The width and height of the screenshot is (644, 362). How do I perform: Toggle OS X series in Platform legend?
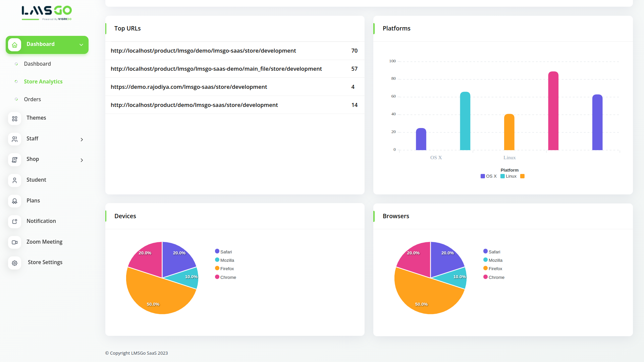(488, 176)
